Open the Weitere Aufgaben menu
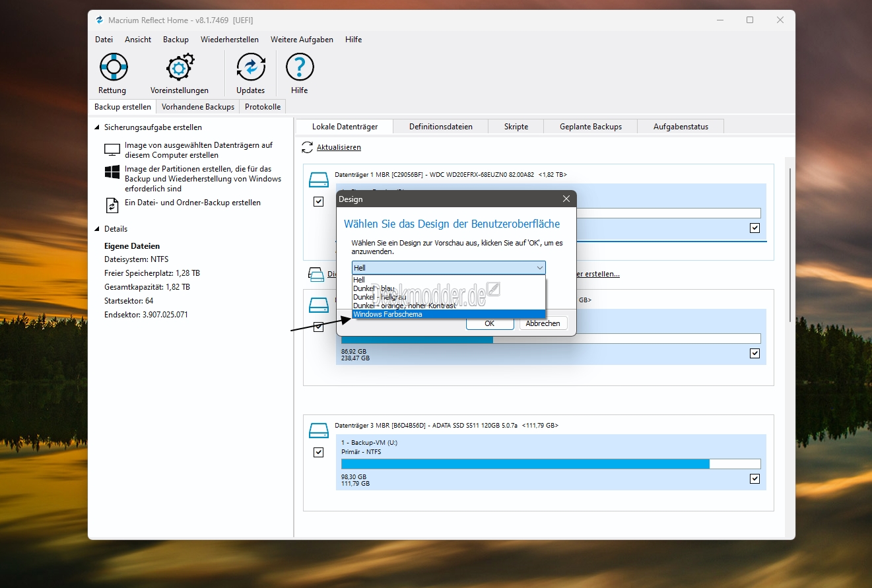The height and width of the screenshot is (588, 872). 302,40
